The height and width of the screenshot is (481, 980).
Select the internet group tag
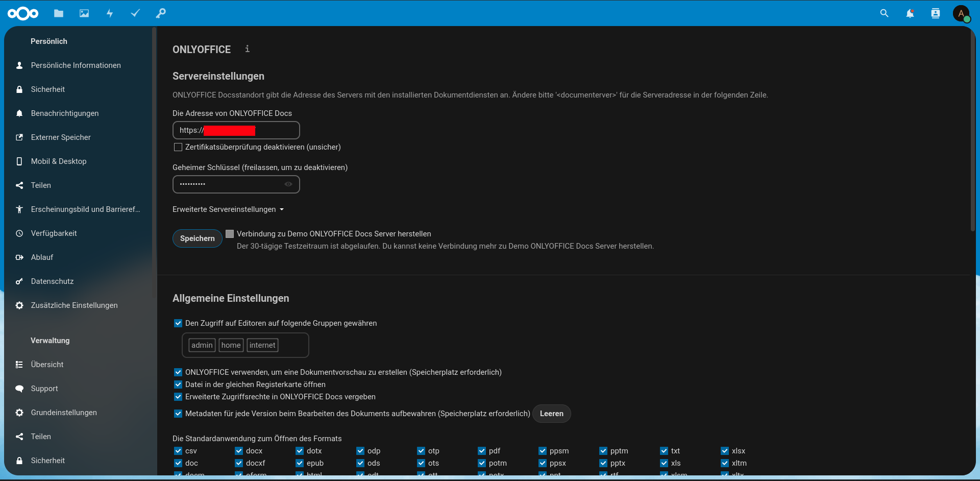pos(262,345)
